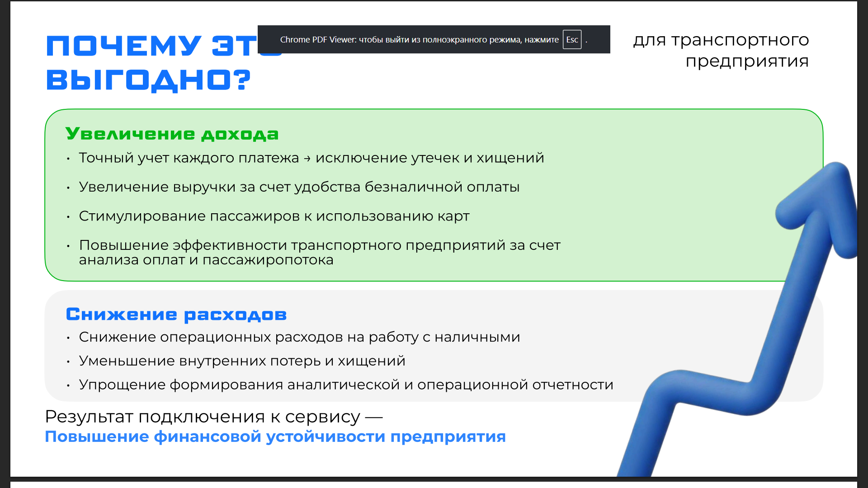The height and width of the screenshot is (488, 868).
Task: Click the bullet 'Снижение операционных расходов на работу'
Action: [299, 337]
